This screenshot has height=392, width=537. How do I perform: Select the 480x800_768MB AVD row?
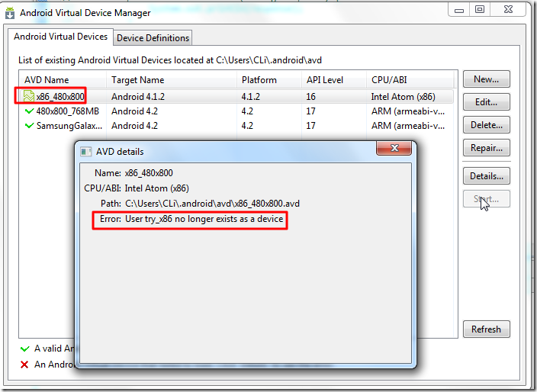pos(236,111)
